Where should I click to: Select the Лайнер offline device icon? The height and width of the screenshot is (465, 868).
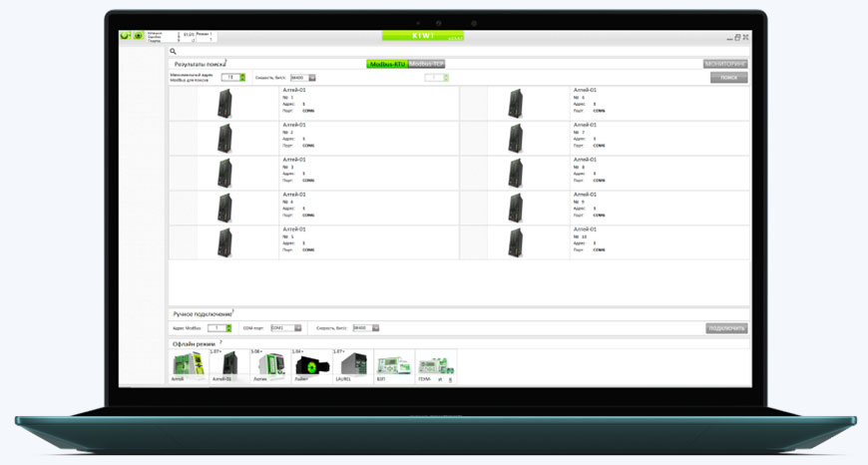(311, 365)
